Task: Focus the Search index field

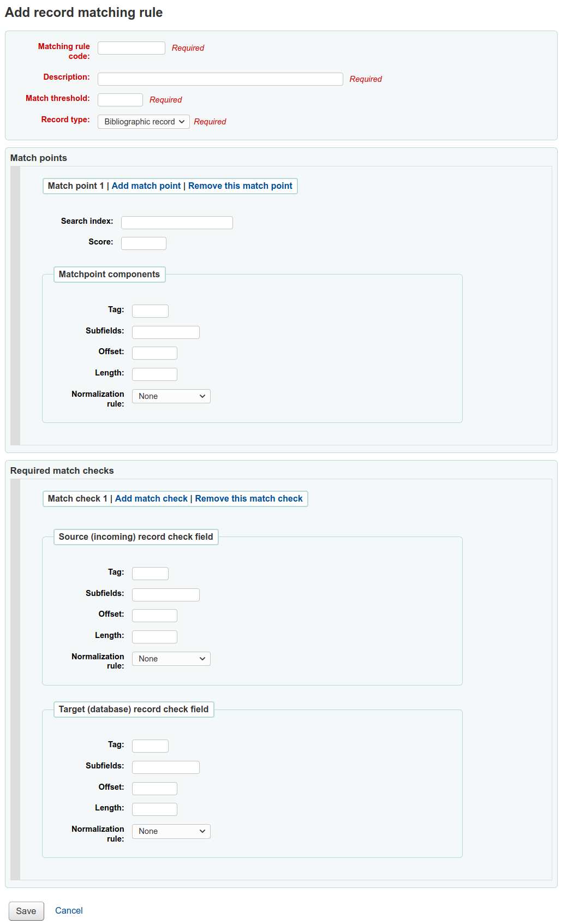Action: 177,223
